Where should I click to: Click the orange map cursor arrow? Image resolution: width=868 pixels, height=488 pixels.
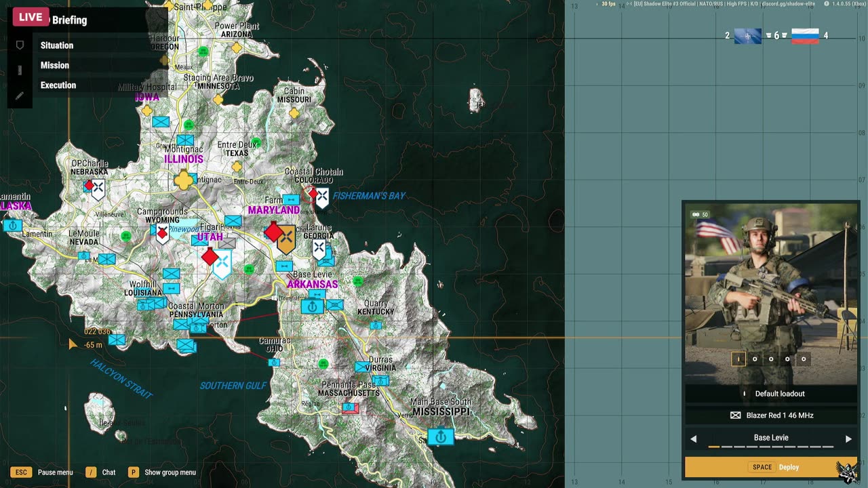(x=73, y=344)
